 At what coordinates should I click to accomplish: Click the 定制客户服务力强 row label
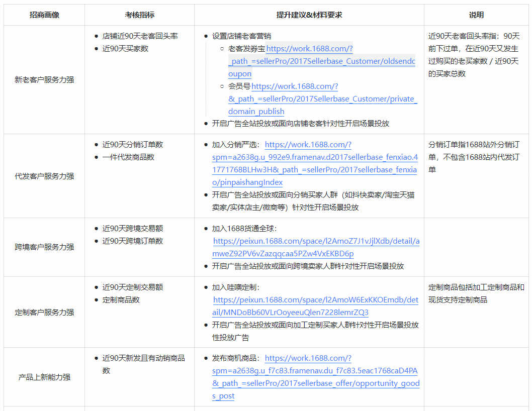[44, 313]
